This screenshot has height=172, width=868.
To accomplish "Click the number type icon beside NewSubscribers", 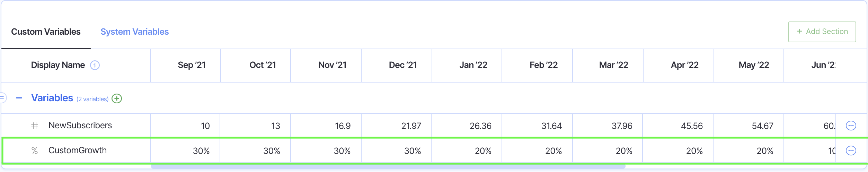I will 35,126.
